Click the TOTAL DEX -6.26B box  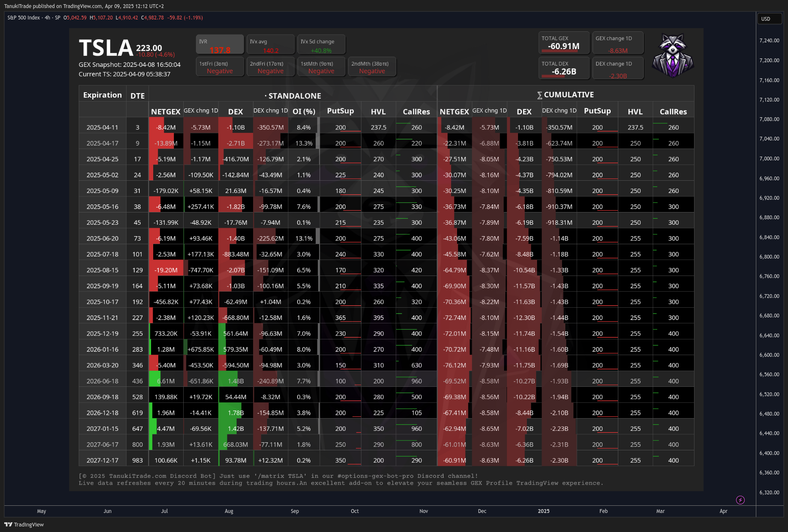[564, 68]
